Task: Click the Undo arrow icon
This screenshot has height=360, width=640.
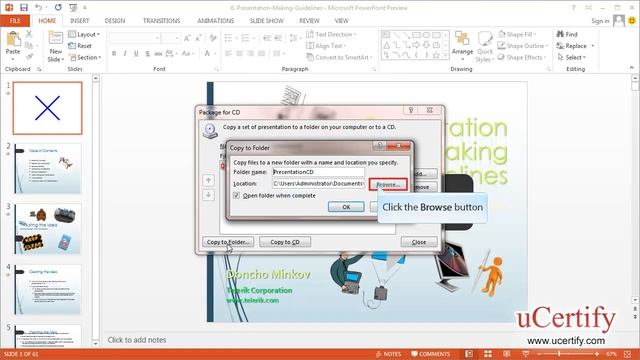Action: coord(38,7)
